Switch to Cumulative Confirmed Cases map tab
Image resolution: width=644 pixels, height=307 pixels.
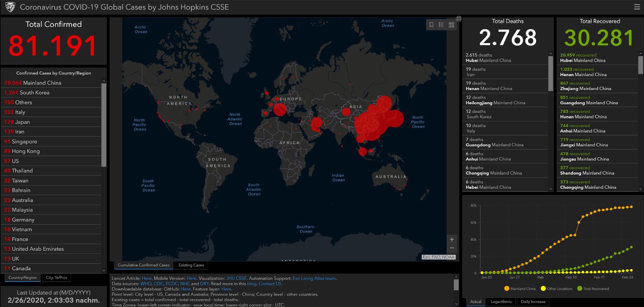coord(143,265)
